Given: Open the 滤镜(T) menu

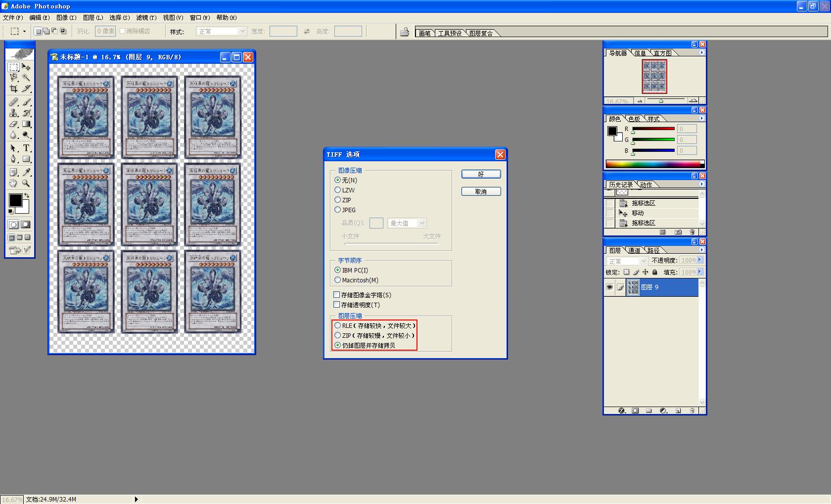Looking at the screenshot, I should pos(146,18).
